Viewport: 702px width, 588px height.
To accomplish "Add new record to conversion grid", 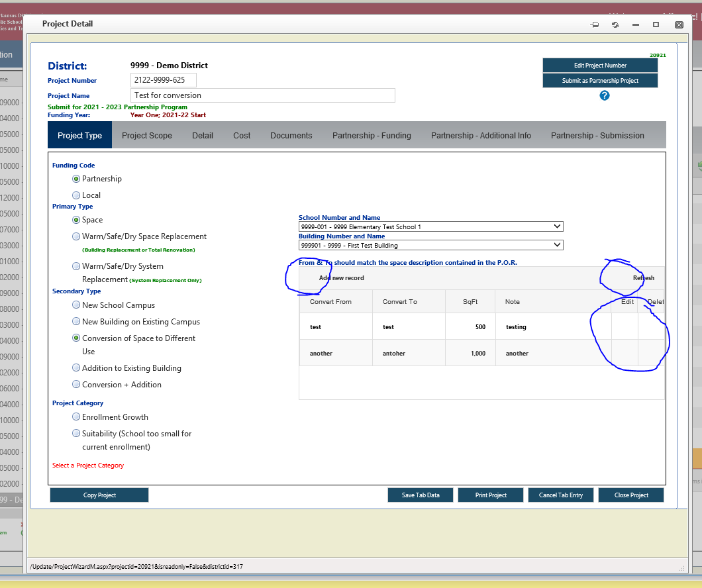I will pos(341,278).
